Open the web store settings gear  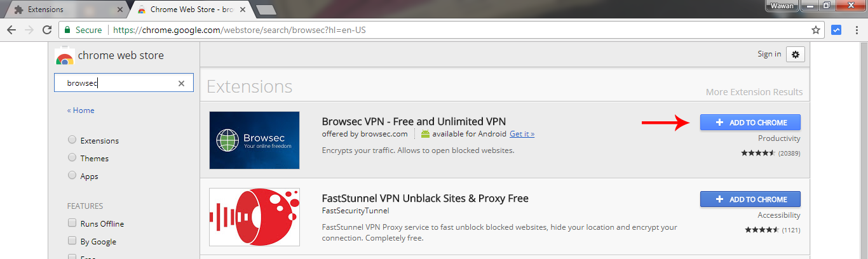click(x=796, y=54)
